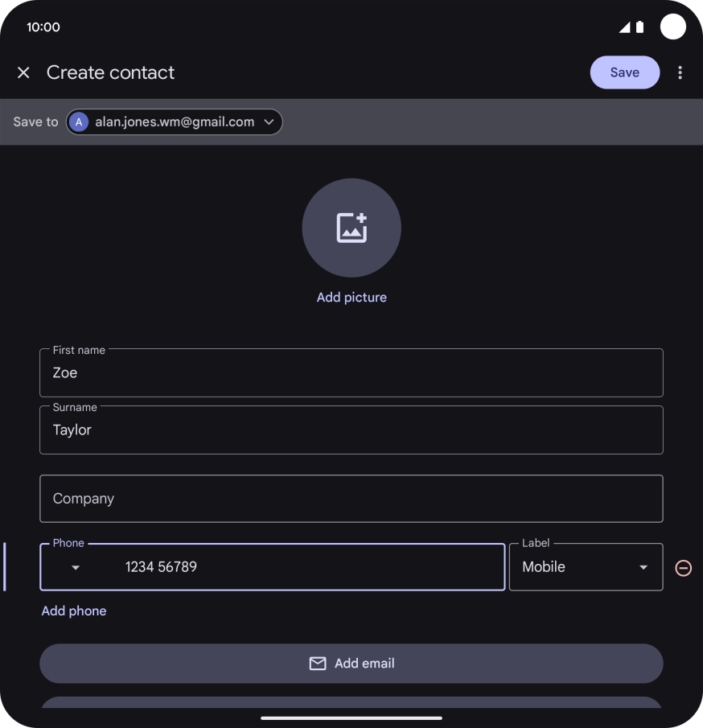This screenshot has width=703, height=728.
Task: Click the phone number field 1234 56789
Action: (x=306, y=567)
